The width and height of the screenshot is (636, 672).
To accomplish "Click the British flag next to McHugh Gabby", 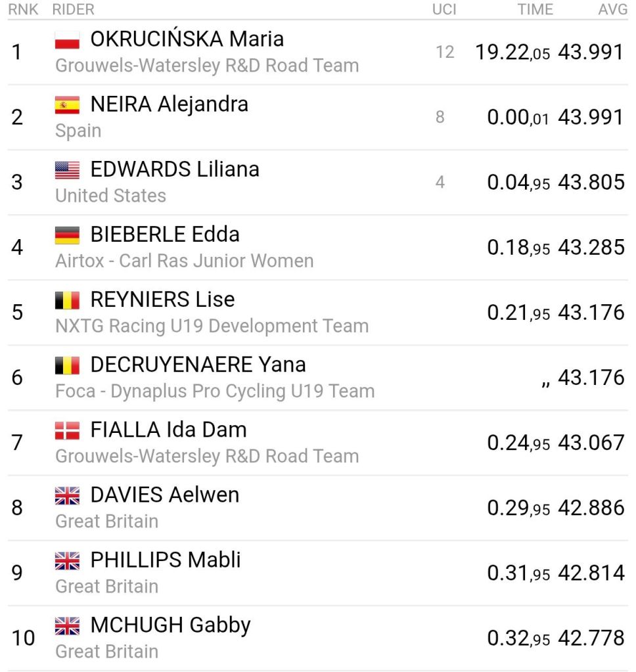I will 67,625.
